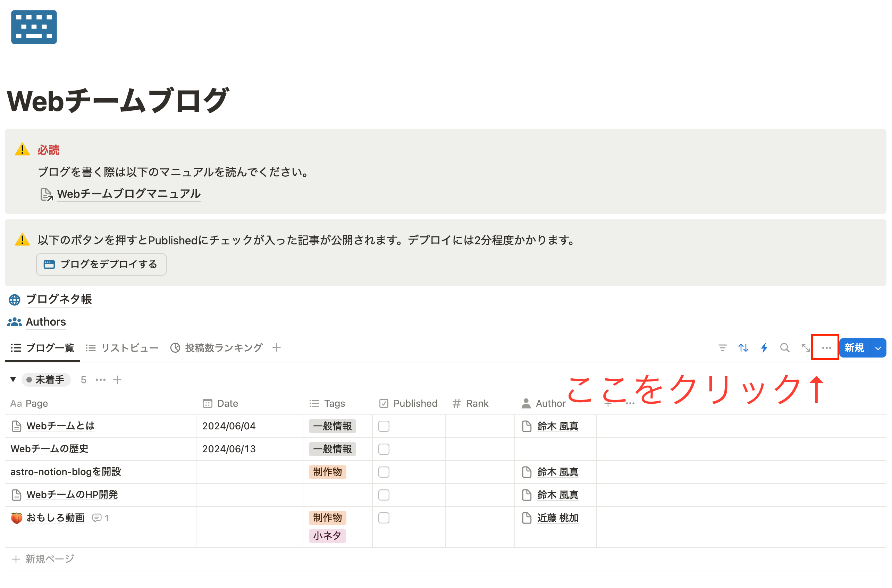Open database as full page icon
The image size is (892, 588).
tap(805, 348)
